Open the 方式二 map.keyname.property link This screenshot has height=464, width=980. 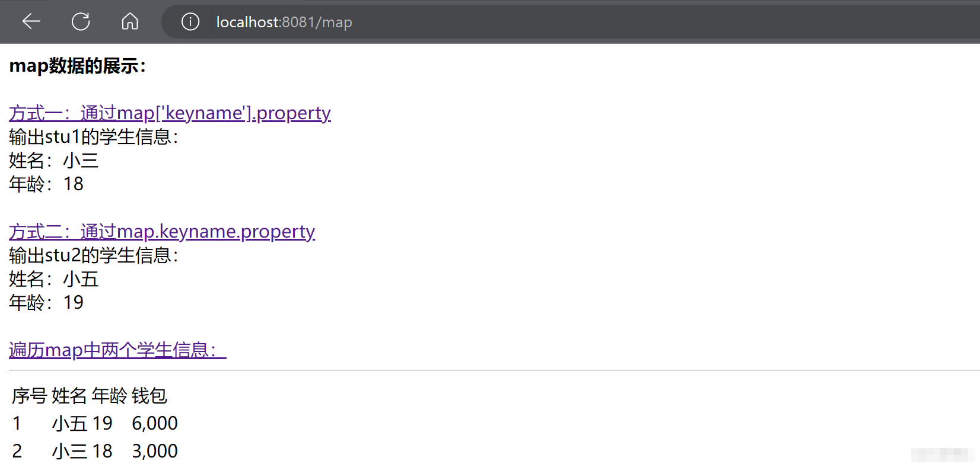[x=162, y=231]
